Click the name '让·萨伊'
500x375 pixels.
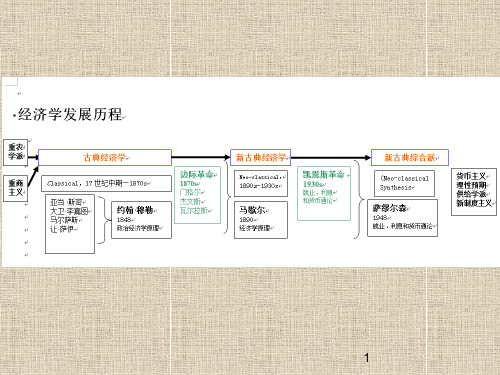(x=62, y=229)
